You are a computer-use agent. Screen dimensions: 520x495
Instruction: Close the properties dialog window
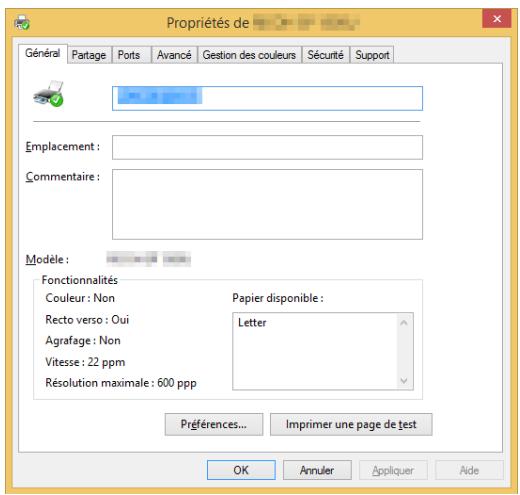(497, 19)
